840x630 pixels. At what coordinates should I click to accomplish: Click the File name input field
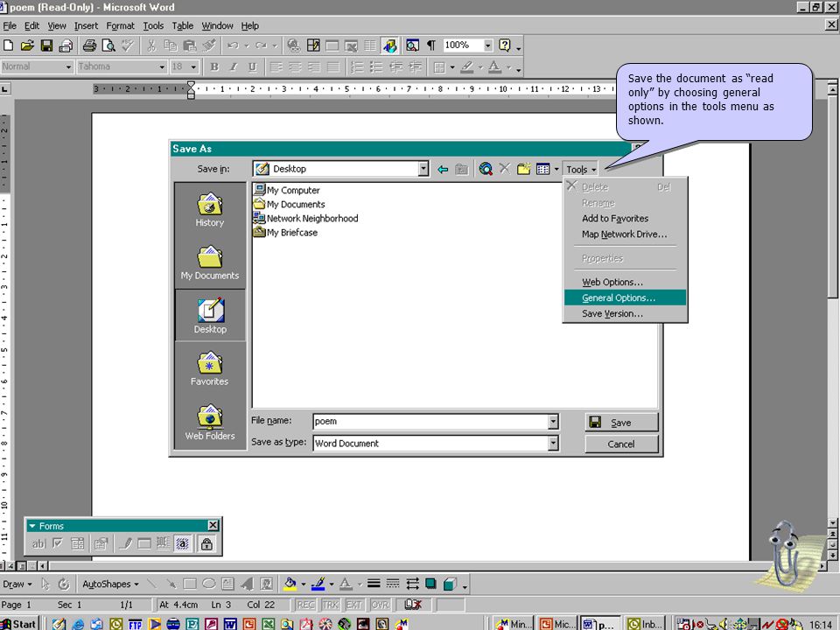[x=430, y=422]
